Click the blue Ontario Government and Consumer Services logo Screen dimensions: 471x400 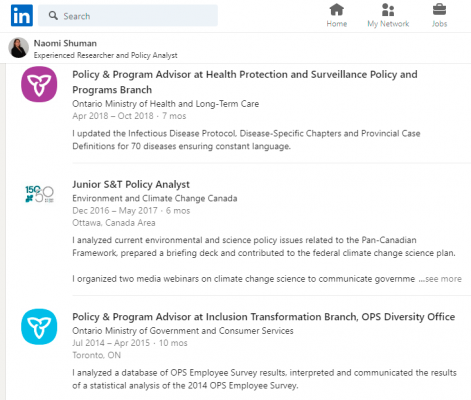39,326
